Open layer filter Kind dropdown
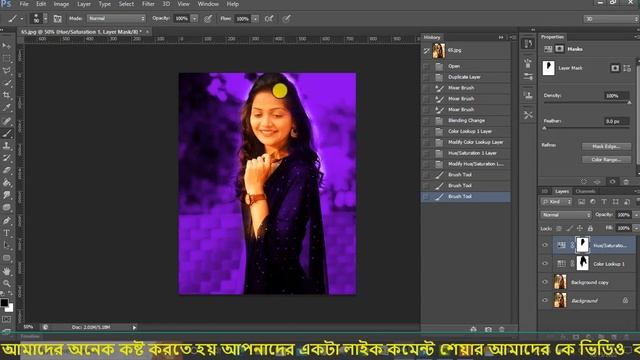This screenshot has height=360, width=640. click(556, 202)
